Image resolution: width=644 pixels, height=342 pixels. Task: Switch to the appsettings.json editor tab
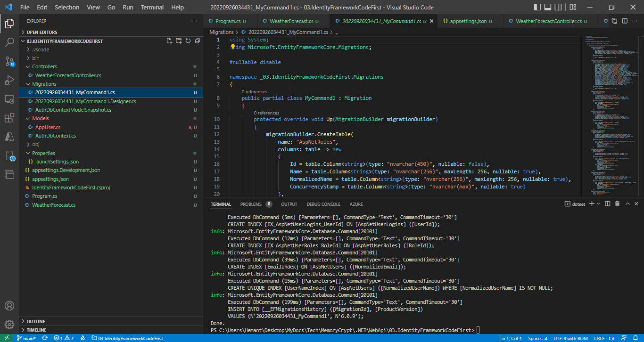click(x=468, y=21)
